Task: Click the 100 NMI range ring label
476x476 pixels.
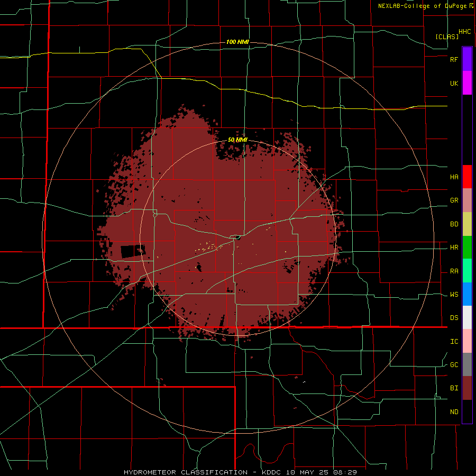Action: pos(237,42)
